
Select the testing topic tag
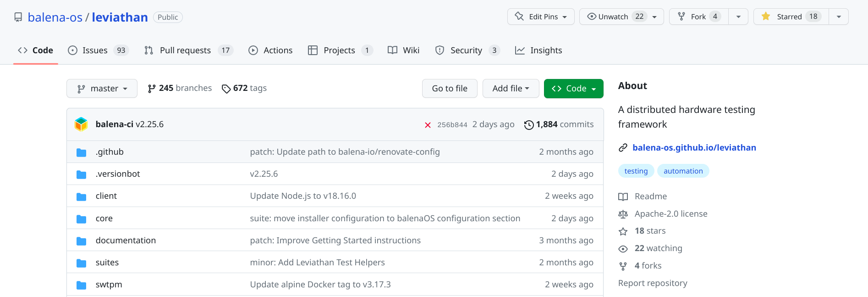[636, 171]
